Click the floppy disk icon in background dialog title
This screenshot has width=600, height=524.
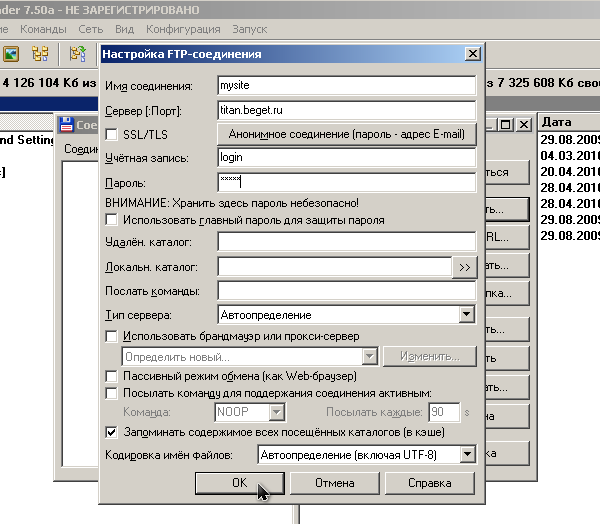coord(67,125)
